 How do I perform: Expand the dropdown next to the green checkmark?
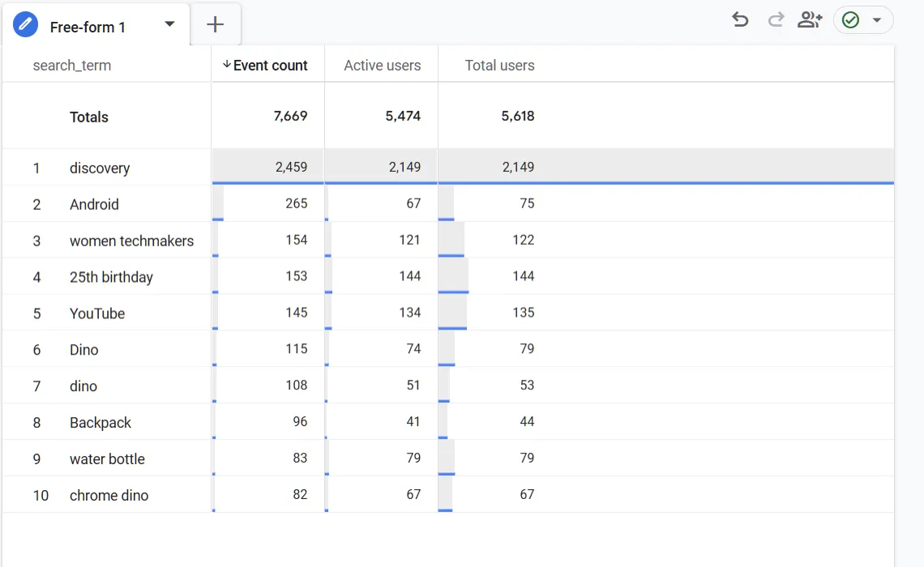tap(877, 20)
